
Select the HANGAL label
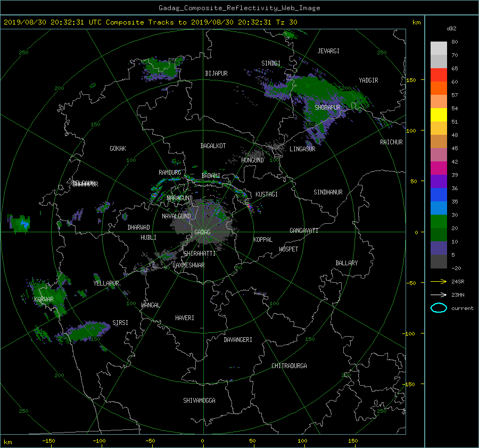coord(150,305)
